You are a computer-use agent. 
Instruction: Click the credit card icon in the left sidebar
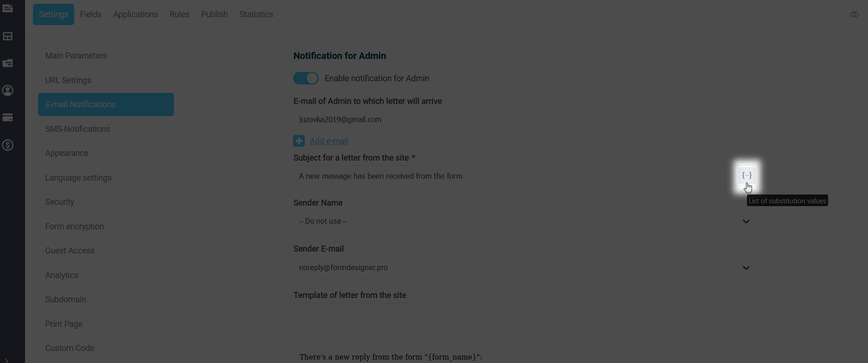click(8, 118)
